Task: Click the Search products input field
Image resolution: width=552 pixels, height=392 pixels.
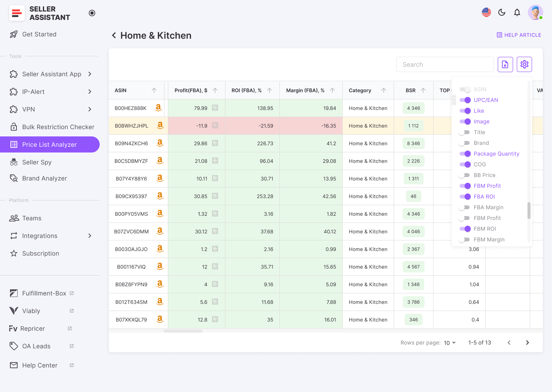Action: pos(445,64)
